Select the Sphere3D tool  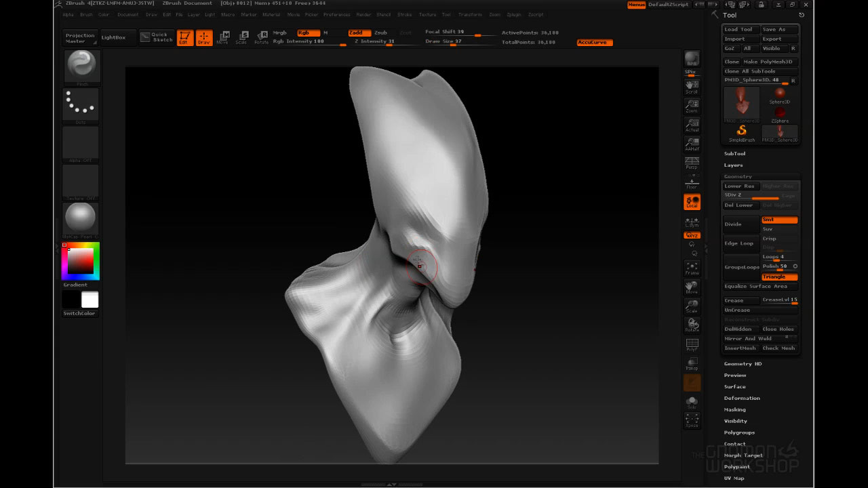click(x=780, y=95)
